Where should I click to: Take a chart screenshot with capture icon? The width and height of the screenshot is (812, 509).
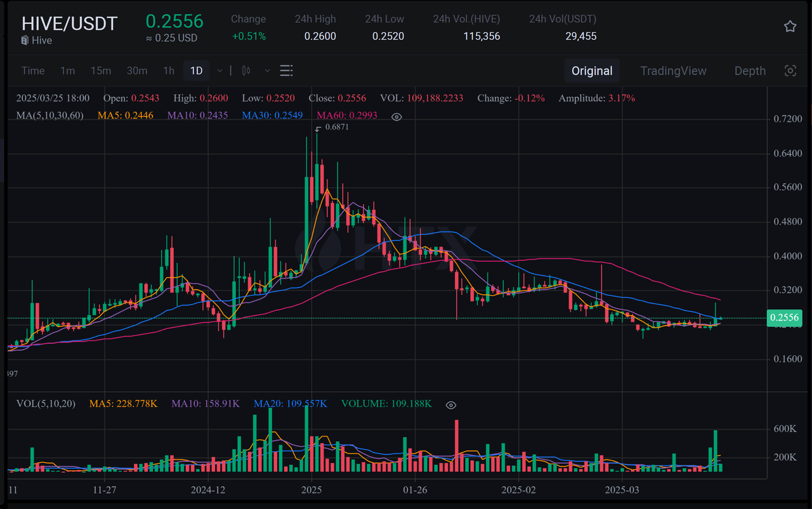click(790, 70)
